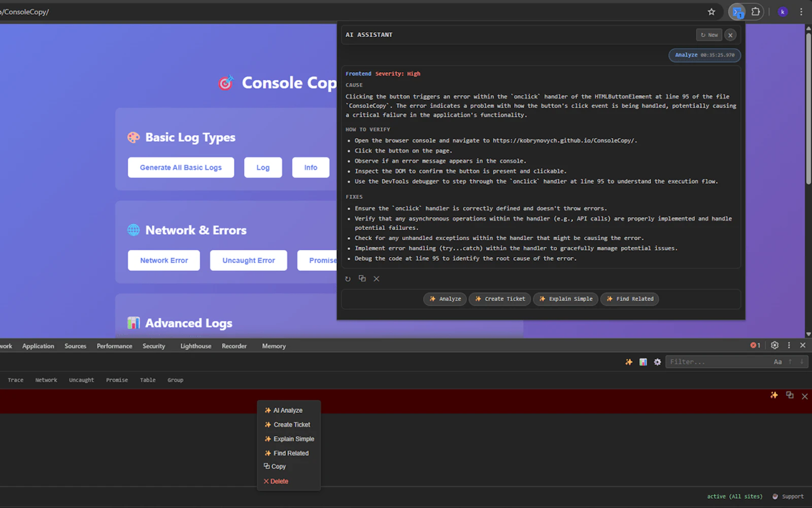Click the Find Related chip in the AI Assistant footer
Screen dimensions: 812x508
pyautogui.click(x=630, y=299)
